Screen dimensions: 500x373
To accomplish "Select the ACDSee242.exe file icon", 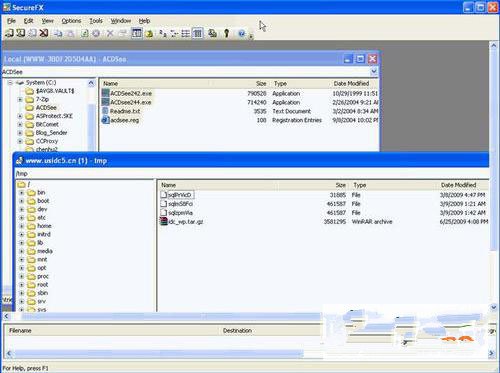I will 106,93.
